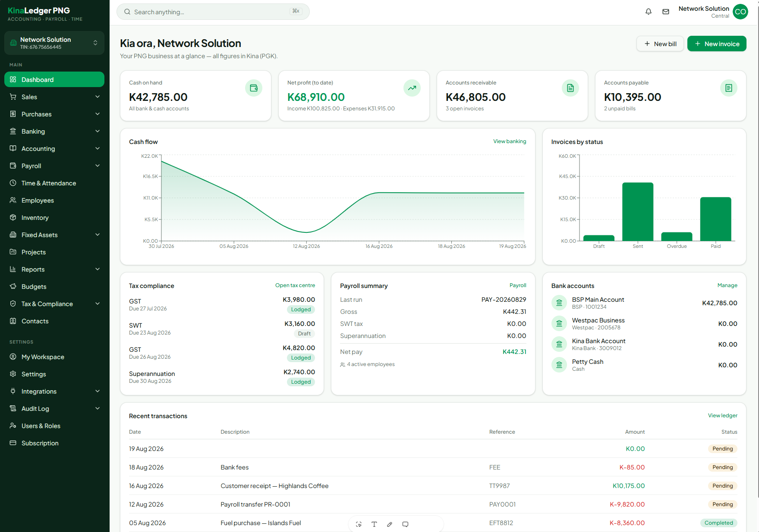Screen dimensions: 759x532
Task: Click the Cash on hand wallet icon
Action: click(x=254, y=88)
